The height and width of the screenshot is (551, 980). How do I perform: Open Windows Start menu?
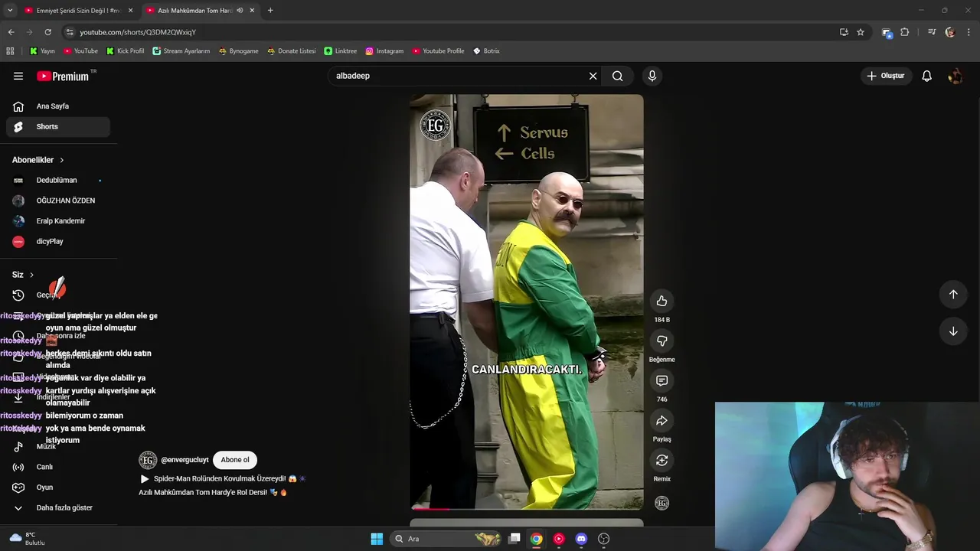(377, 539)
